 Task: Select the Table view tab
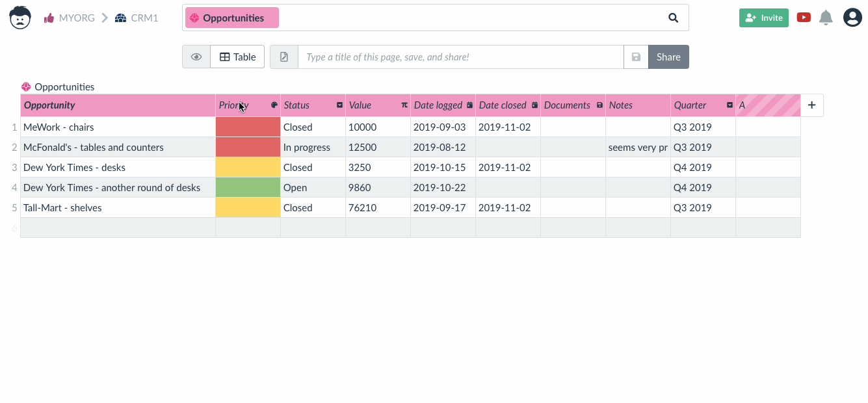tap(237, 57)
